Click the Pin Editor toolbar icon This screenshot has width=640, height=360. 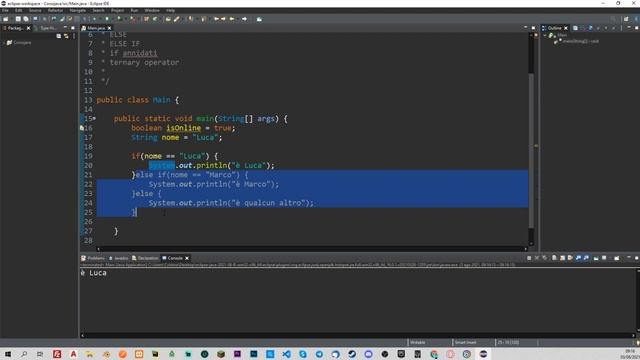[x=259, y=19]
